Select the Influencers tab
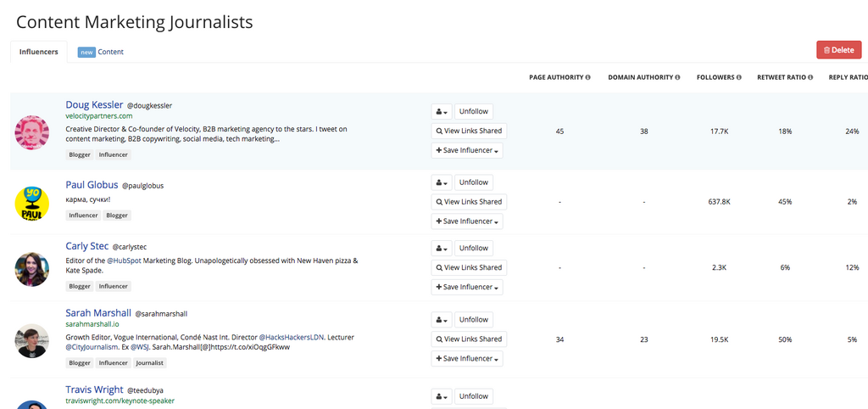Image resolution: width=868 pixels, height=409 pixels. coord(39,52)
